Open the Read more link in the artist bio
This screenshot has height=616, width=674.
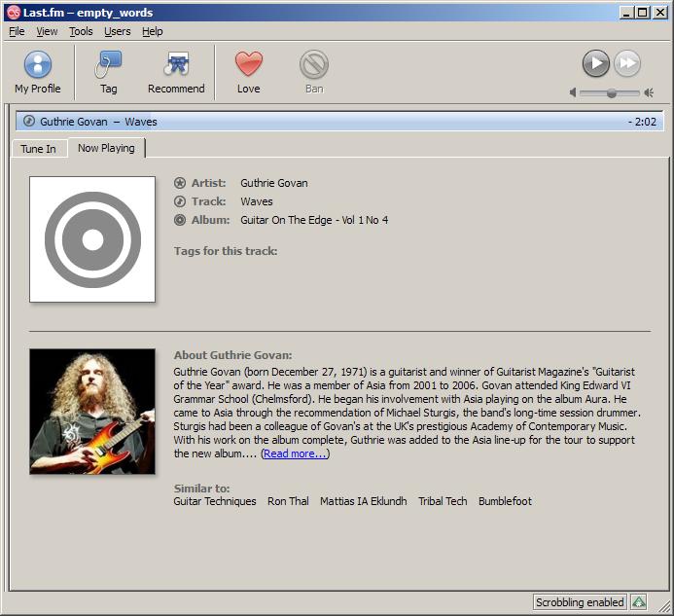(x=295, y=453)
